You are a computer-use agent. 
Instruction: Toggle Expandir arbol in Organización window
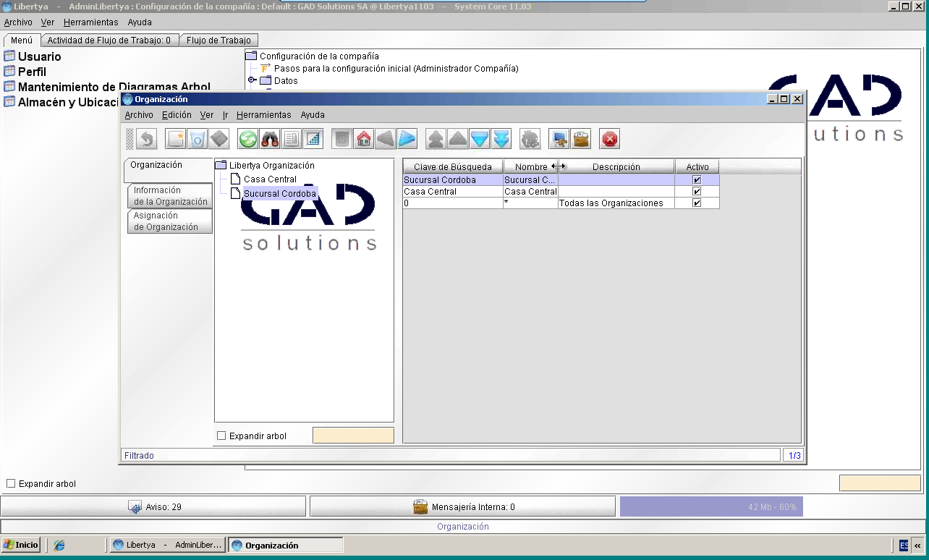[222, 436]
